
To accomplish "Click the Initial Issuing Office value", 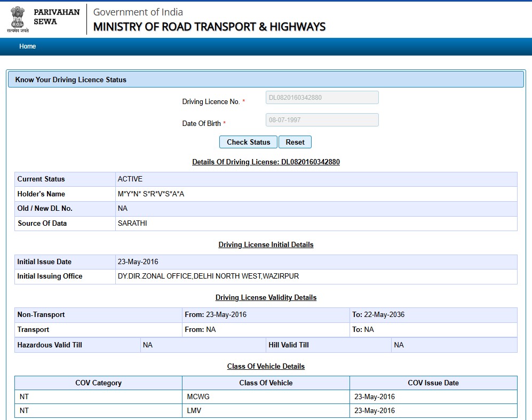I will pyautogui.click(x=208, y=276).
